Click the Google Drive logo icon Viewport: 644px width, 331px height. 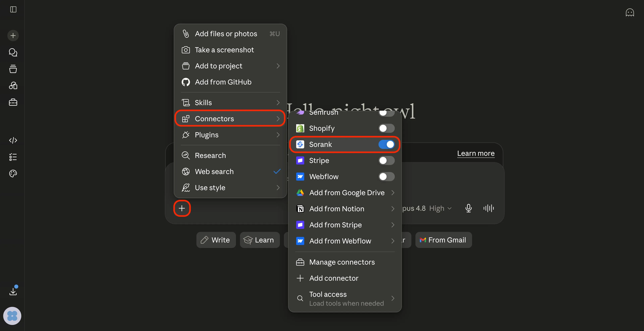(x=300, y=193)
